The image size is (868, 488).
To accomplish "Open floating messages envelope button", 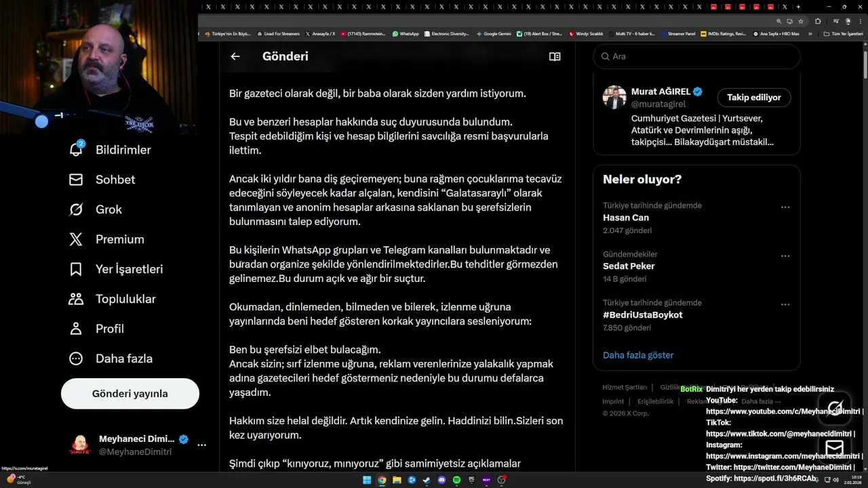I will click(835, 447).
